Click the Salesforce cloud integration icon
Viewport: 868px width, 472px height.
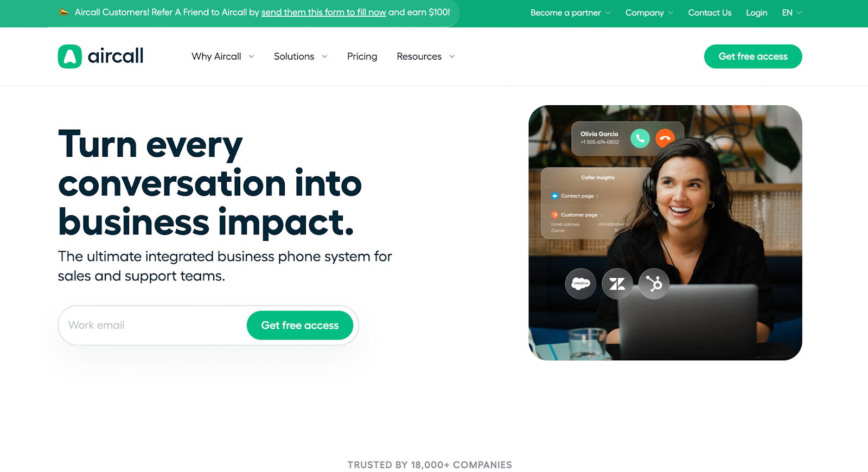[580, 283]
